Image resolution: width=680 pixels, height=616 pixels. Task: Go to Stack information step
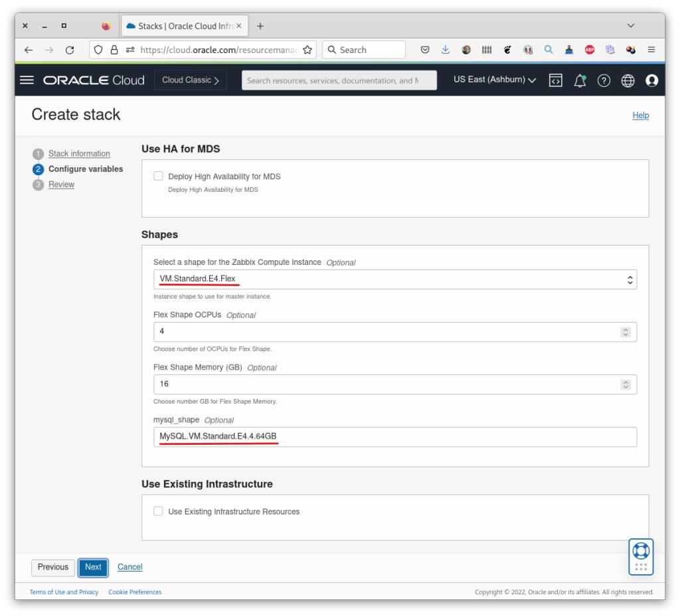[79, 153]
